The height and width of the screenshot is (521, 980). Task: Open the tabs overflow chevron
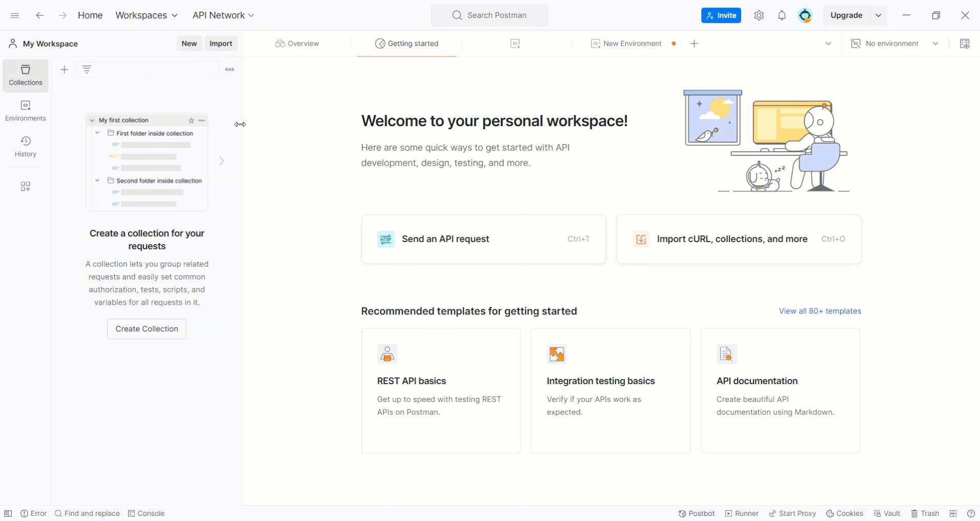[x=828, y=44]
